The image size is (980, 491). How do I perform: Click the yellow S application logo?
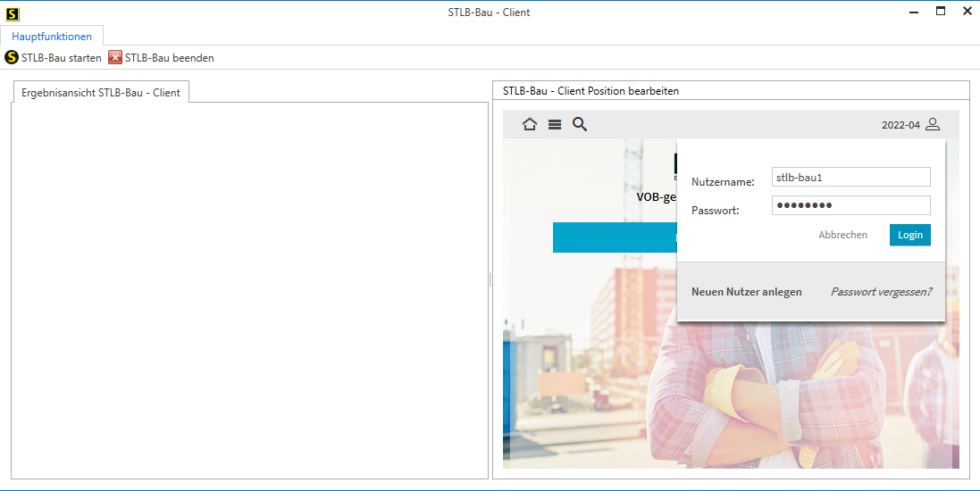tap(13, 13)
